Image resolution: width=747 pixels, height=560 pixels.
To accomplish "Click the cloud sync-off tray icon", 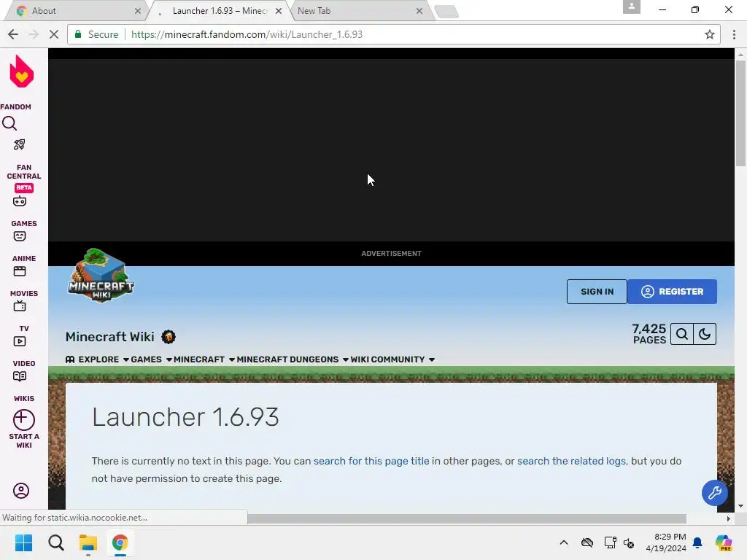I will tap(587, 542).
